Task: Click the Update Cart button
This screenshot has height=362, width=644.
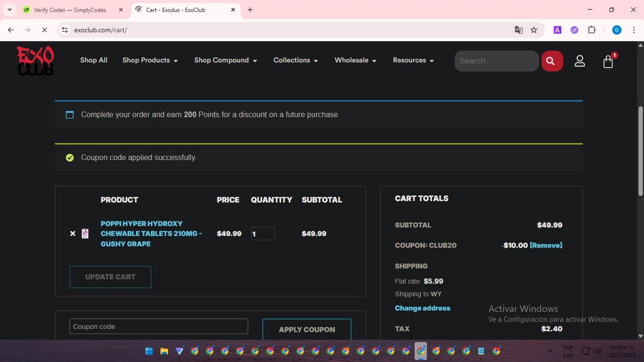Action: point(110,277)
